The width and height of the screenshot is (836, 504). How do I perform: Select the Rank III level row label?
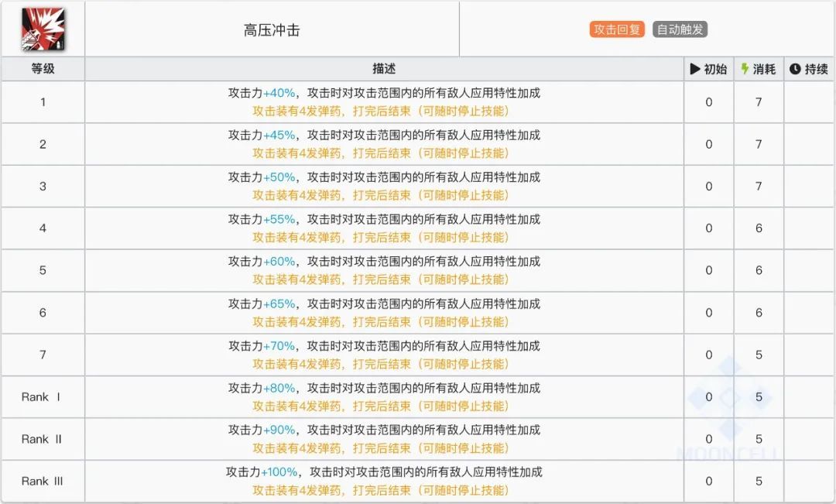(x=43, y=481)
